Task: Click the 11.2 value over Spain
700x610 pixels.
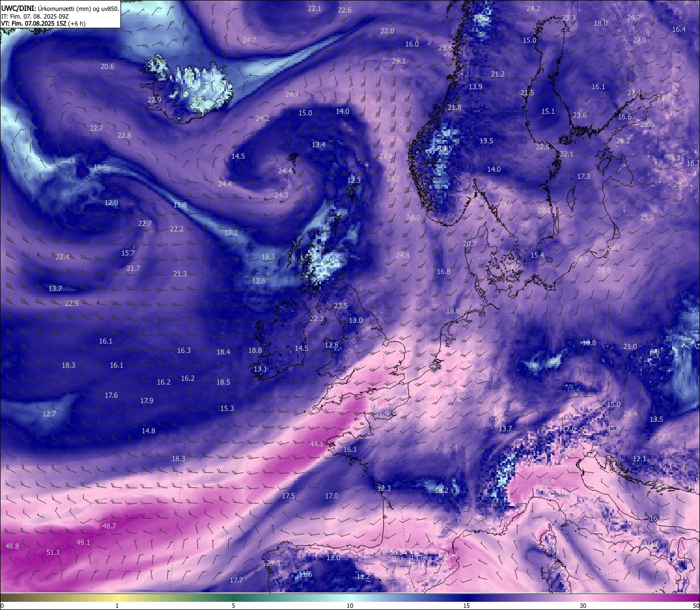Action: tap(363, 576)
